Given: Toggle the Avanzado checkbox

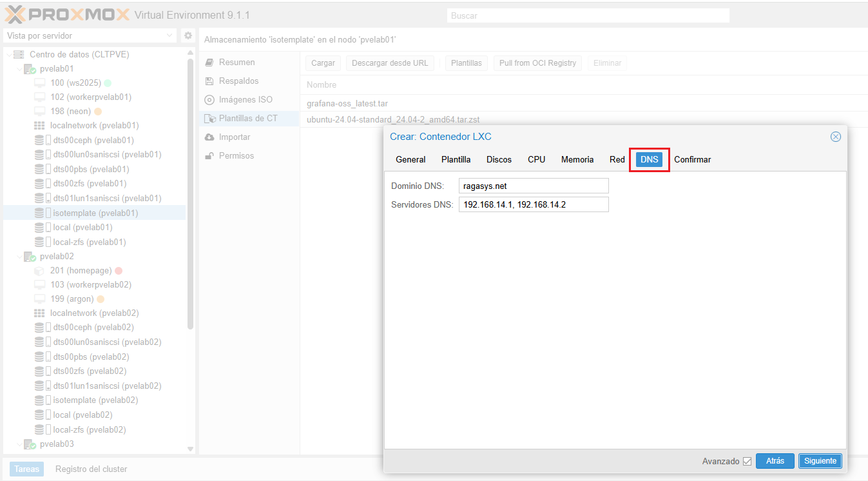Looking at the screenshot, I should pyautogui.click(x=747, y=461).
